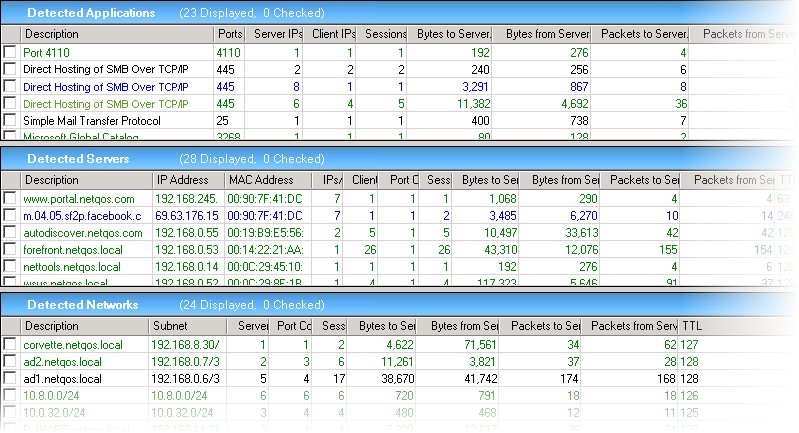Select www.portal.netqos.com server name

pos(79,199)
